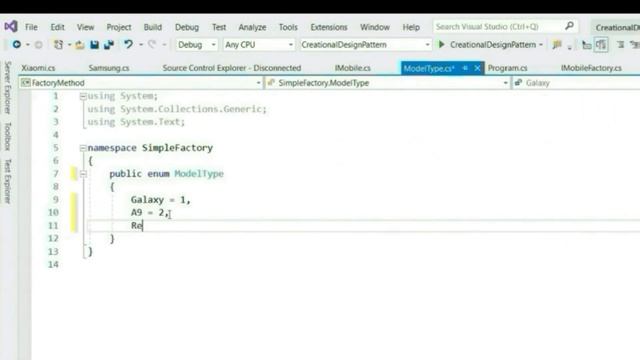Undo the last edit with the Undo icon
640x360 pixels.
[x=129, y=44]
